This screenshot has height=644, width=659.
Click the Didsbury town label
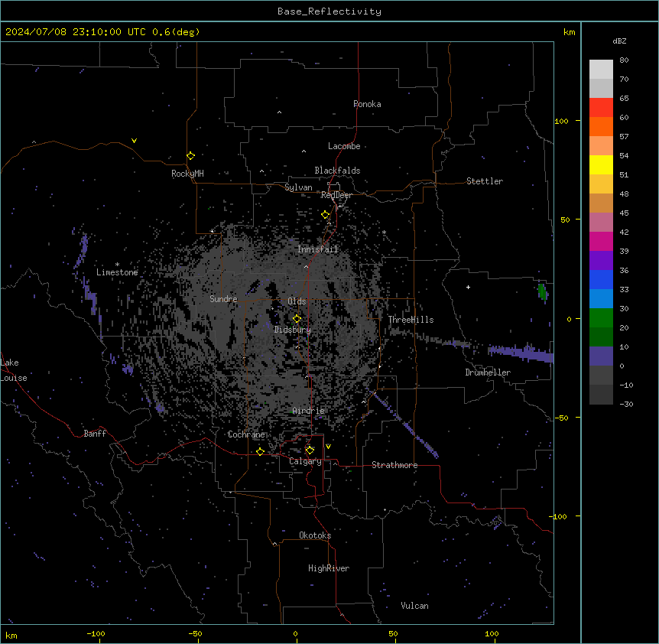click(293, 330)
